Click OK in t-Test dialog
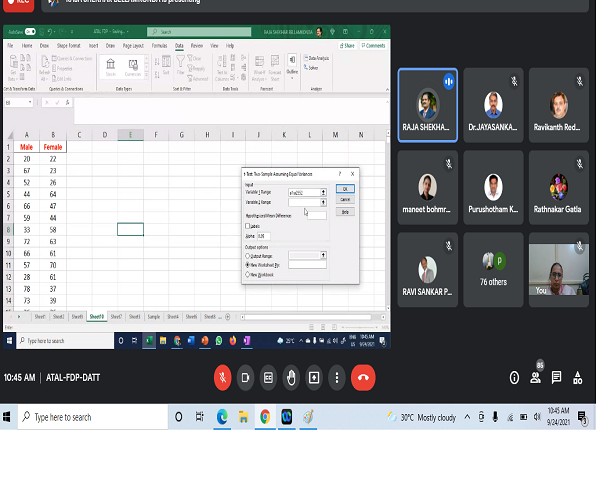600x500 pixels. coord(345,189)
